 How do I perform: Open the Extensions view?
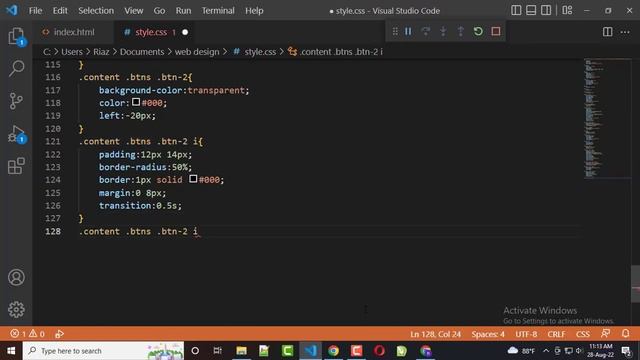tap(16, 166)
